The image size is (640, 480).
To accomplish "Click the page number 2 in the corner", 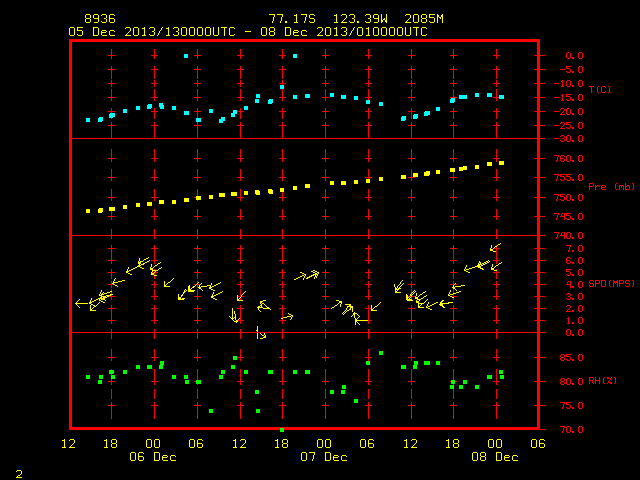I will tap(19, 474).
